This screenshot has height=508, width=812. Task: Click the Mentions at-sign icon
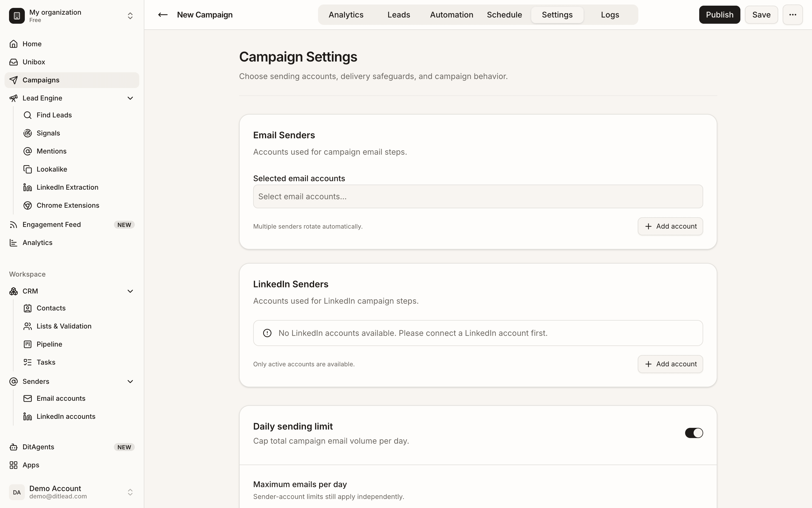click(x=28, y=151)
